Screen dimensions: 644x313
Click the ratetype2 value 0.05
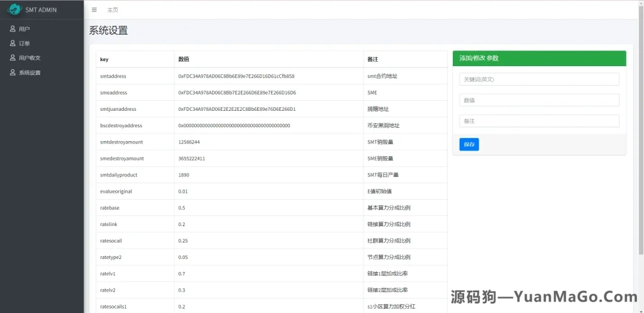(183, 257)
